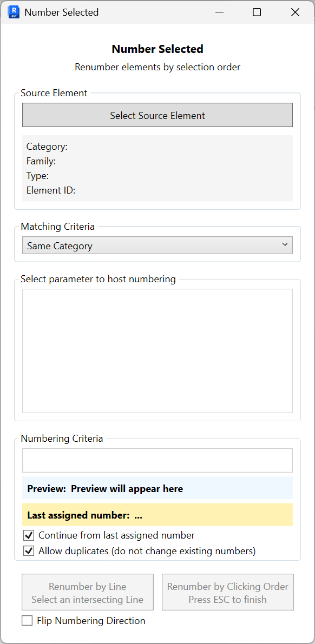Enable "Continue from last assigned number"
The image size is (315, 644).
pyautogui.click(x=28, y=536)
